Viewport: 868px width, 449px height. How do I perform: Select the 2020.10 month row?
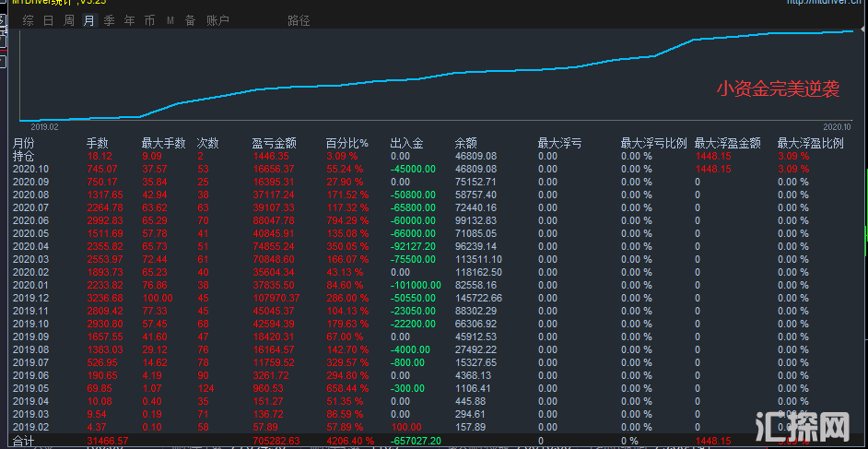30,170
